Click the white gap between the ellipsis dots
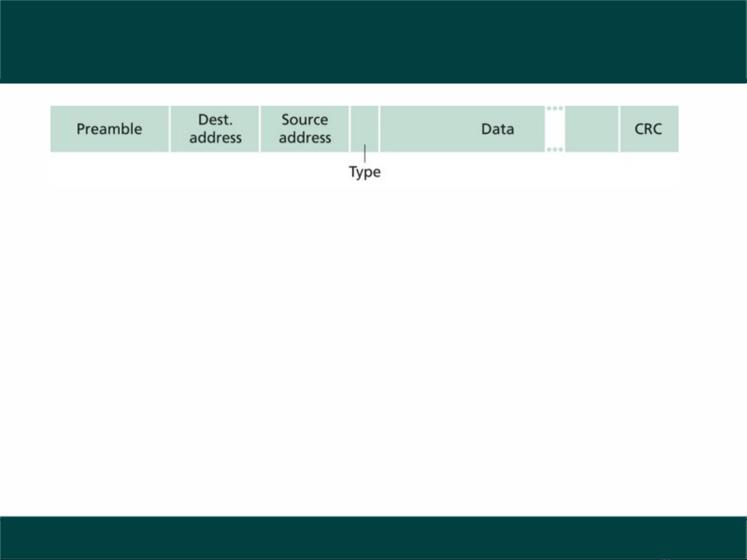Viewport: 747px width, 560px height. pos(555,129)
